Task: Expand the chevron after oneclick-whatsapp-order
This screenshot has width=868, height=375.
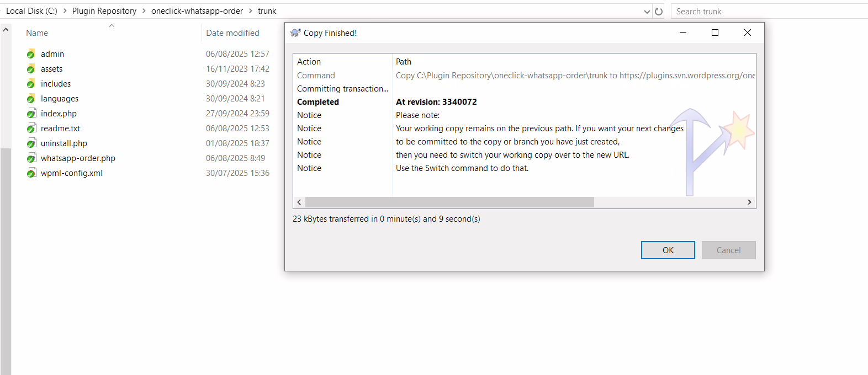Action: 250,11
